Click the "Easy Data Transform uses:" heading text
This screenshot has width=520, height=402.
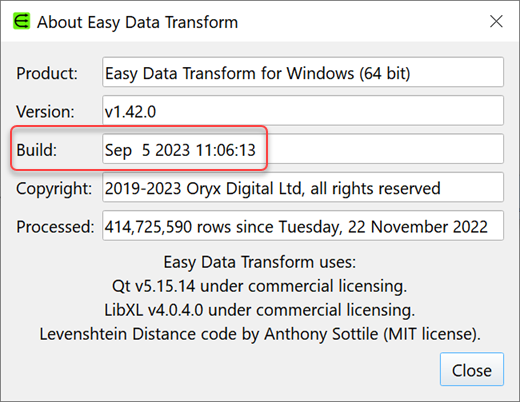click(x=260, y=262)
